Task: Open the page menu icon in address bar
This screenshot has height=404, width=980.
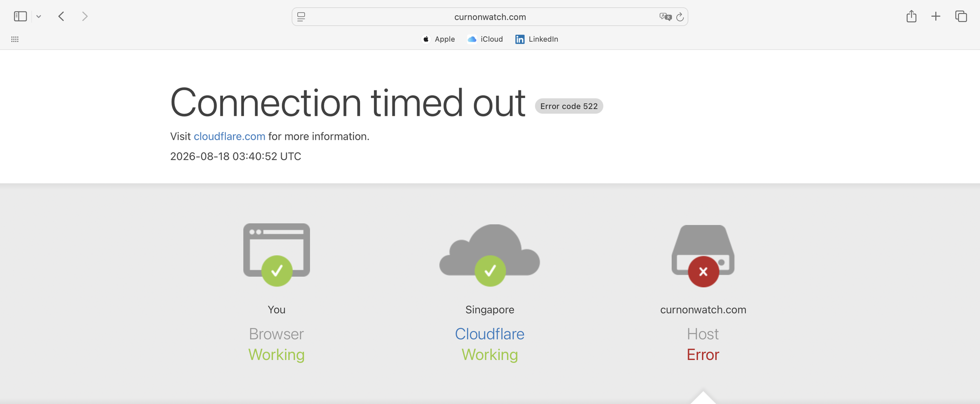Action: pos(301,17)
